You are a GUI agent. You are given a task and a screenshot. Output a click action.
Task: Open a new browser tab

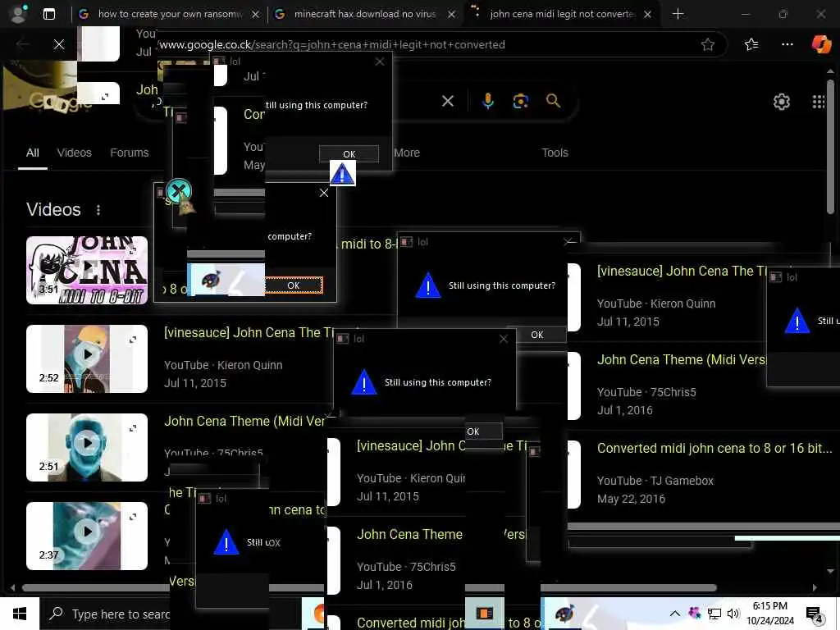[678, 14]
